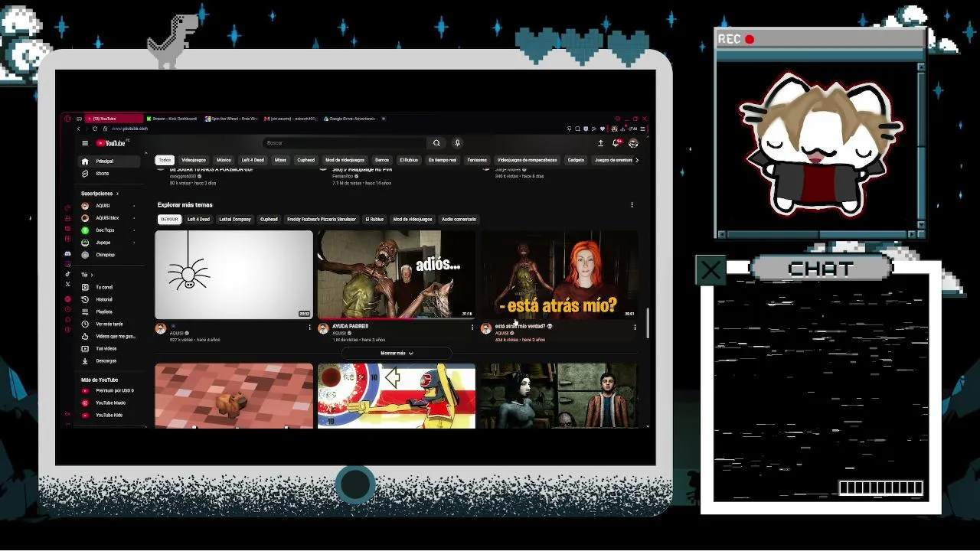Open the AQUISI blox subscription
980x551 pixels.
[x=109, y=218]
